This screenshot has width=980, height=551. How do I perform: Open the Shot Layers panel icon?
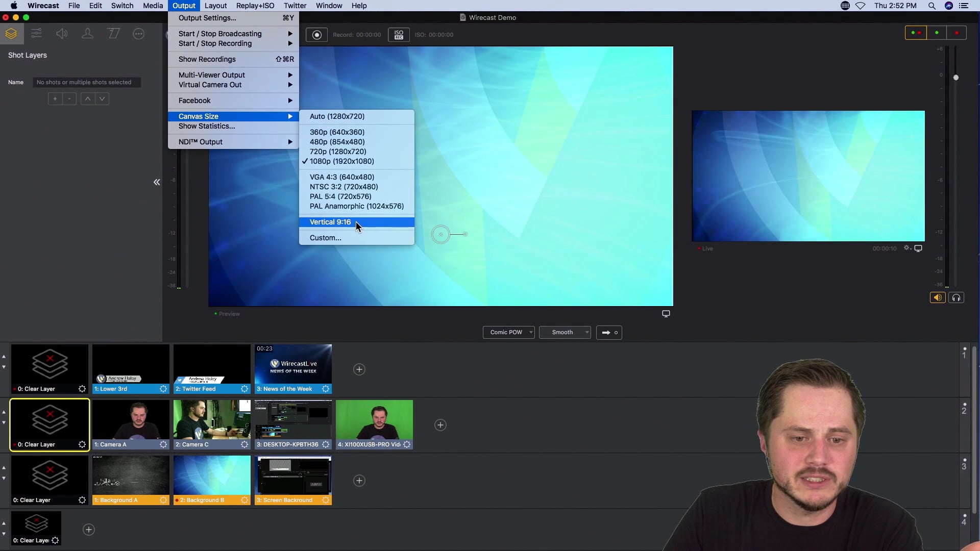click(11, 34)
